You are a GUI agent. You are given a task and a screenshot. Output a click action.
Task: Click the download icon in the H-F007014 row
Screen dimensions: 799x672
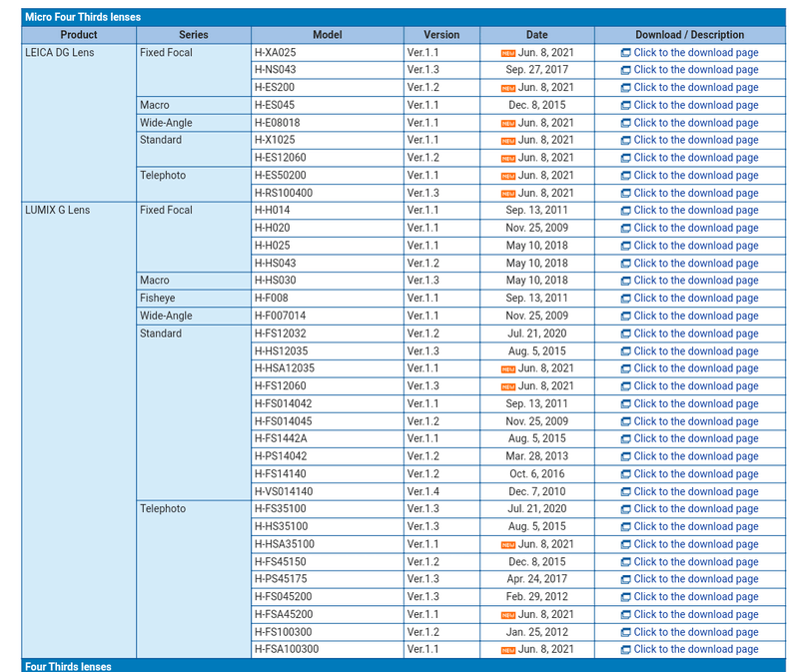pos(625,317)
